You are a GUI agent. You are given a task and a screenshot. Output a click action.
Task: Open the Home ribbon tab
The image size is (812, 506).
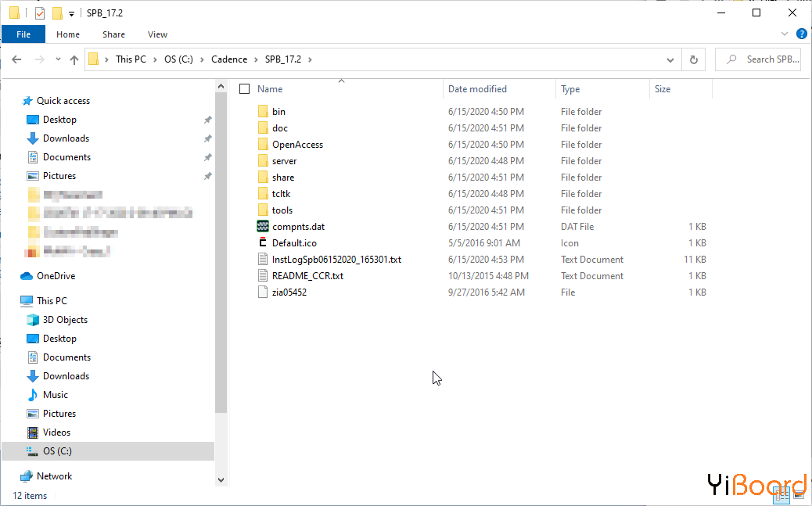68,34
